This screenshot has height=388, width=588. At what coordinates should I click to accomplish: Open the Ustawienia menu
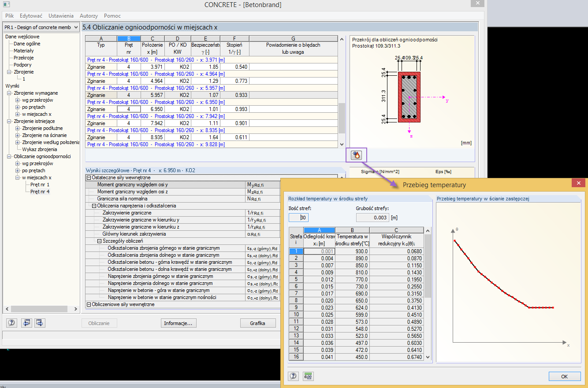tap(61, 15)
